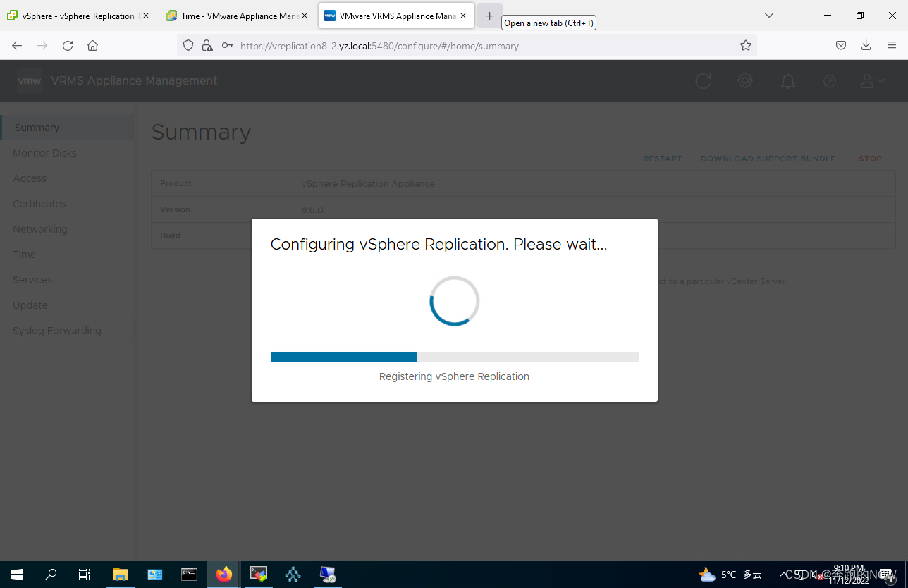
Task: Click the VMware logo in the header
Action: coord(30,81)
